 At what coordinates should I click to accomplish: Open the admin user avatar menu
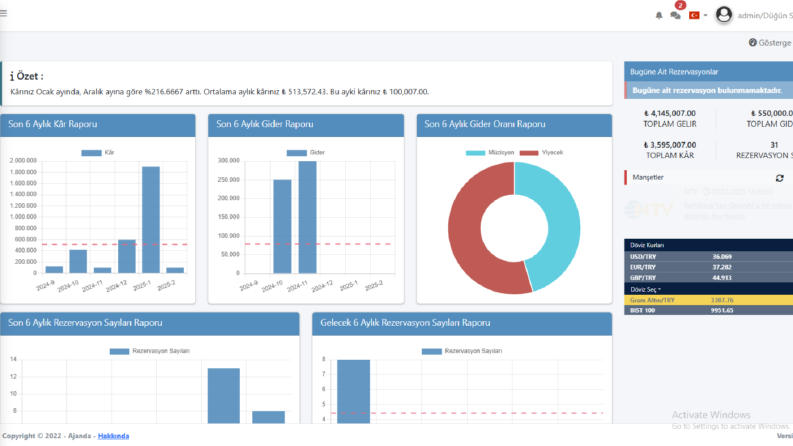(x=724, y=15)
